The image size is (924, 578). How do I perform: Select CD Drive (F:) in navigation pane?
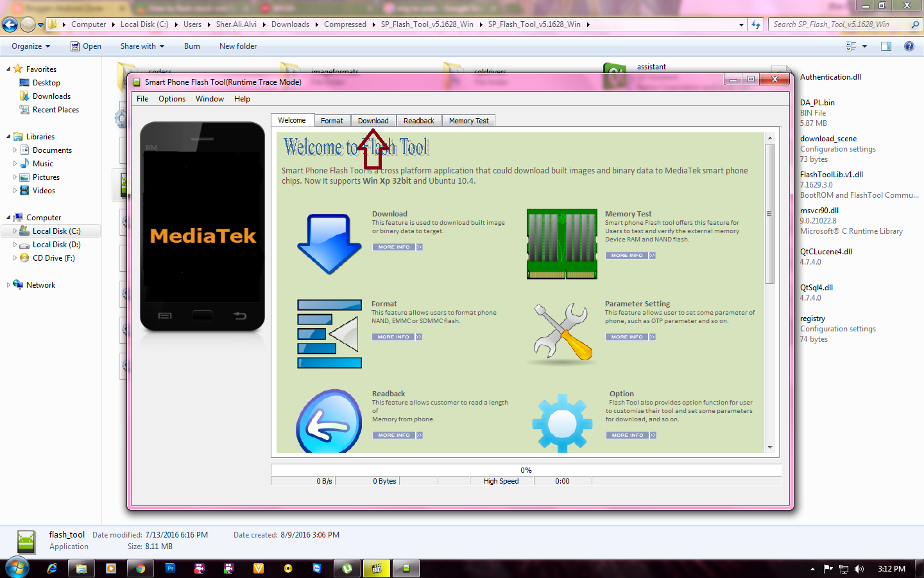click(53, 258)
